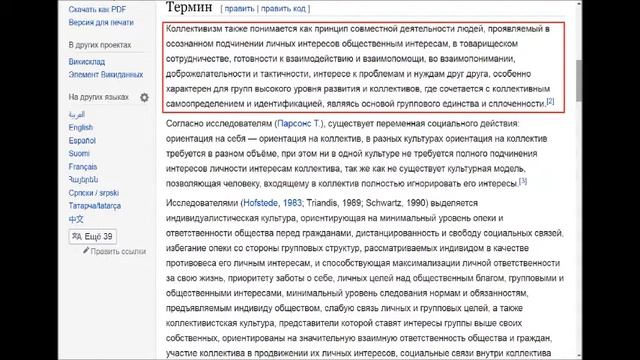Open Парсонс Т. article link
Image resolution: width=640 pixels, height=360 pixels.
(x=299, y=123)
